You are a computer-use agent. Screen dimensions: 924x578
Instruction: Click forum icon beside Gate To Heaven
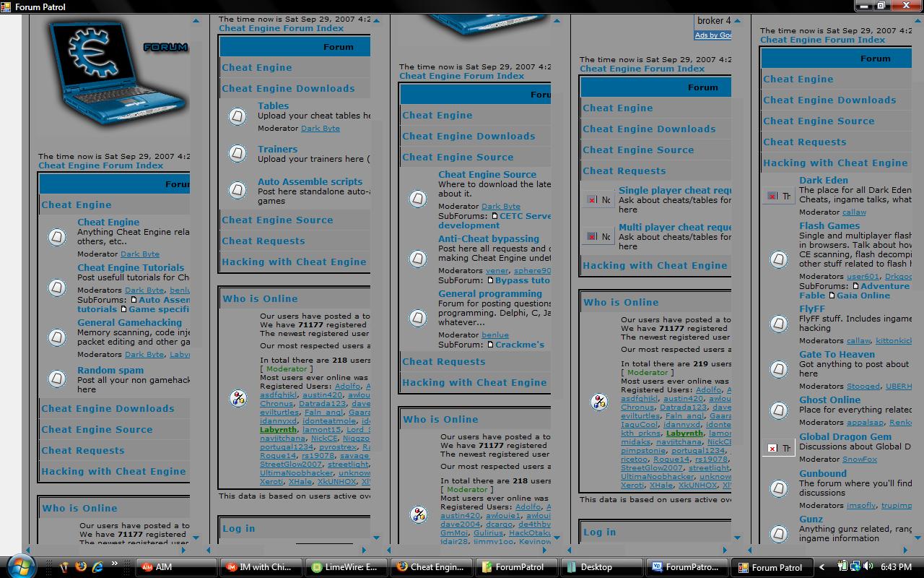[x=779, y=369]
